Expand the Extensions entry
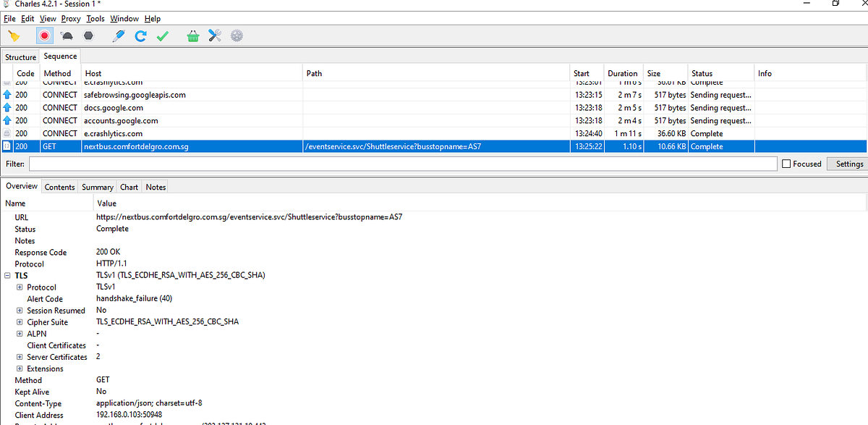 pyautogui.click(x=20, y=368)
